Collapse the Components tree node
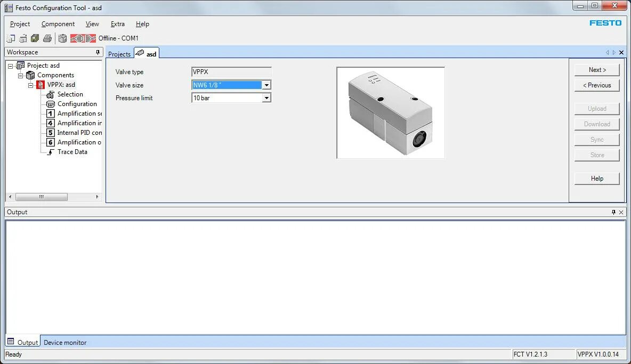The image size is (631, 364). point(21,75)
